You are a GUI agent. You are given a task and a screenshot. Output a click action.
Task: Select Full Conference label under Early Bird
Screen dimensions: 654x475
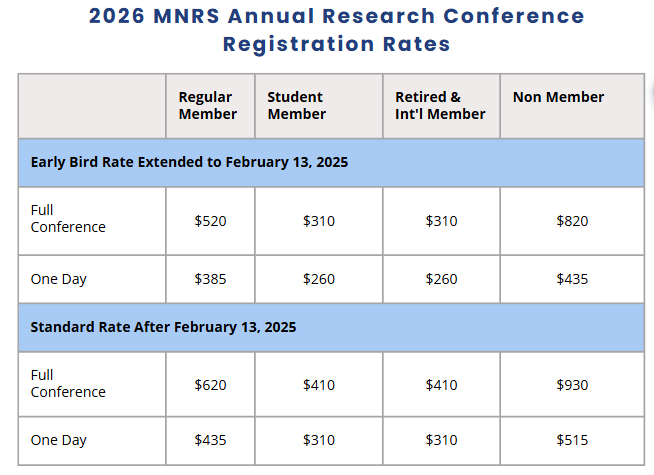[68, 218]
